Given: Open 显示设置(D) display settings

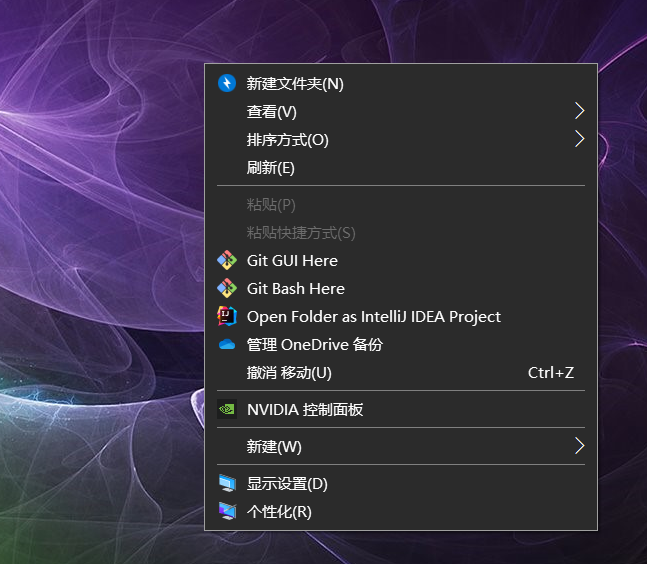Looking at the screenshot, I should 401,483.
